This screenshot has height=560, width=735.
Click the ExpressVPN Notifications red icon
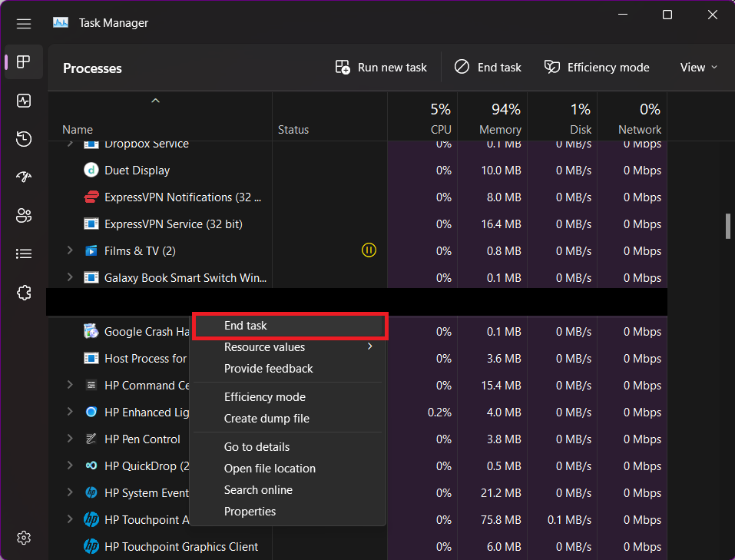(x=91, y=197)
